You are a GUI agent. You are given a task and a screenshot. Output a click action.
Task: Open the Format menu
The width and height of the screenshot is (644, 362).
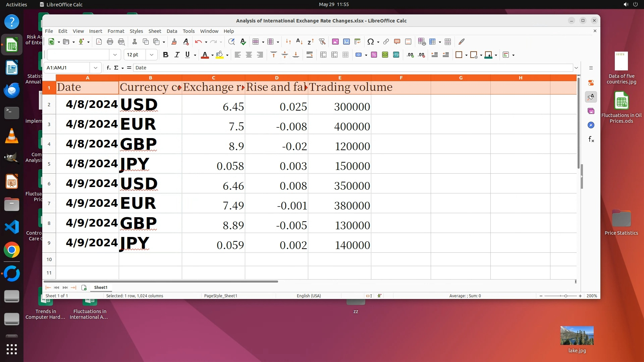point(116,31)
